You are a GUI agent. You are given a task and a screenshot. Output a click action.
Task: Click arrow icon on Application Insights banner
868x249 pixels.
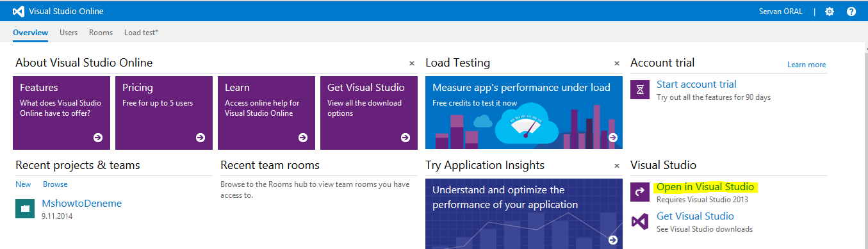[x=613, y=239]
